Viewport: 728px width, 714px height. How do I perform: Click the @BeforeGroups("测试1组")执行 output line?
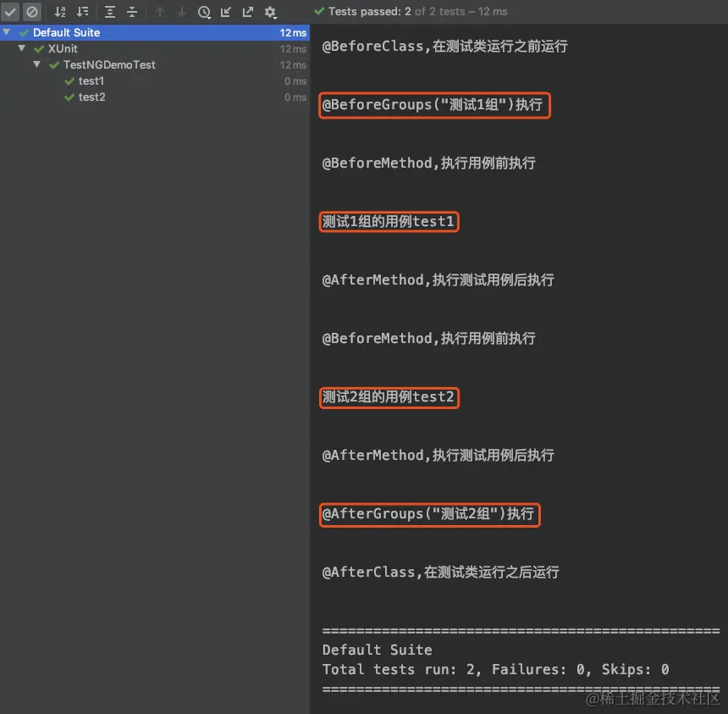coord(433,105)
